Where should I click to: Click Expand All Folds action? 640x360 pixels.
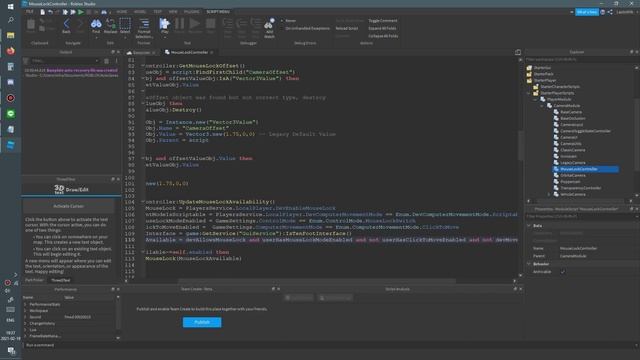(x=382, y=28)
